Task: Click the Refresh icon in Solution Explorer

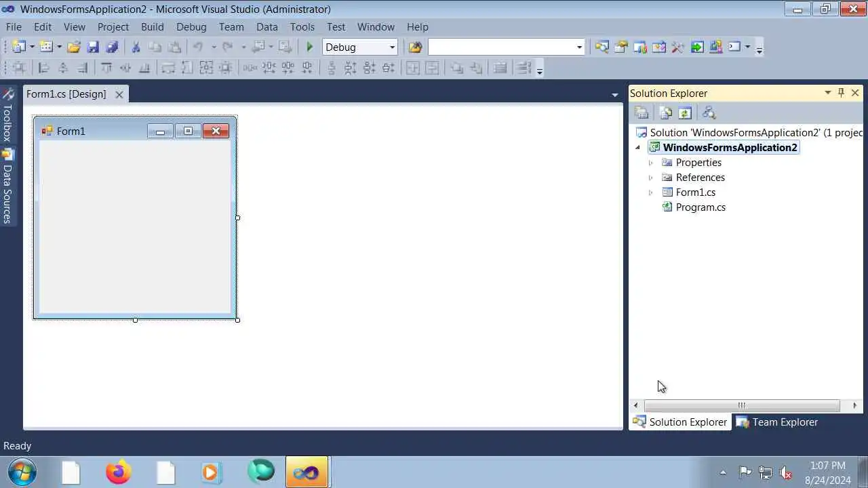Action: click(x=685, y=113)
